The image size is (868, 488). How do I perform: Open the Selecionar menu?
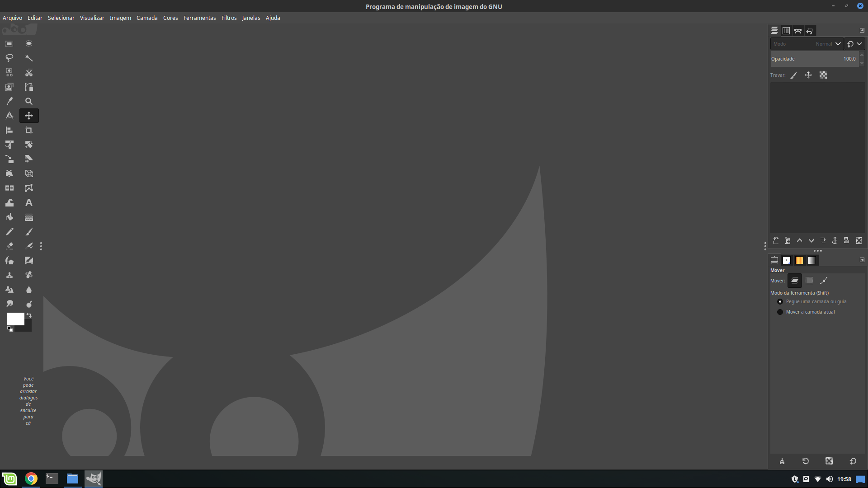pos(61,18)
